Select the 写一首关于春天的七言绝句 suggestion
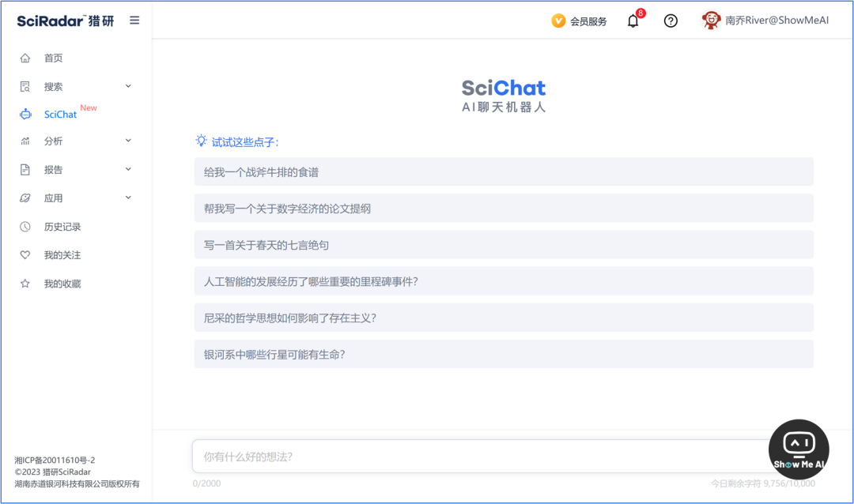Image resolution: width=854 pixels, height=504 pixels. click(x=503, y=245)
